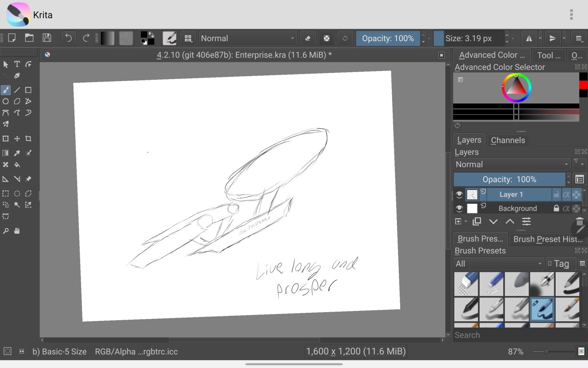The image size is (588, 368).
Task: Undo the last stroke
Action: [x=68, y=38]
